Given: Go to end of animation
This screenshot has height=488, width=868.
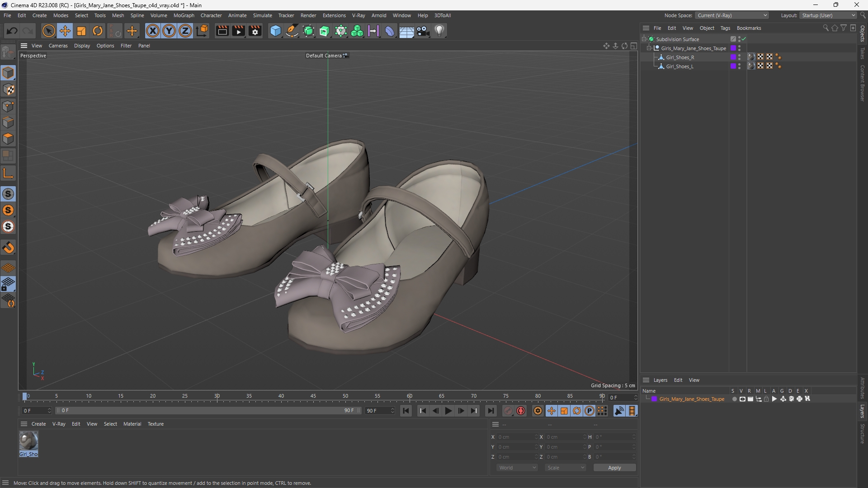Looking at the screenshot, I should pos(491,411).
